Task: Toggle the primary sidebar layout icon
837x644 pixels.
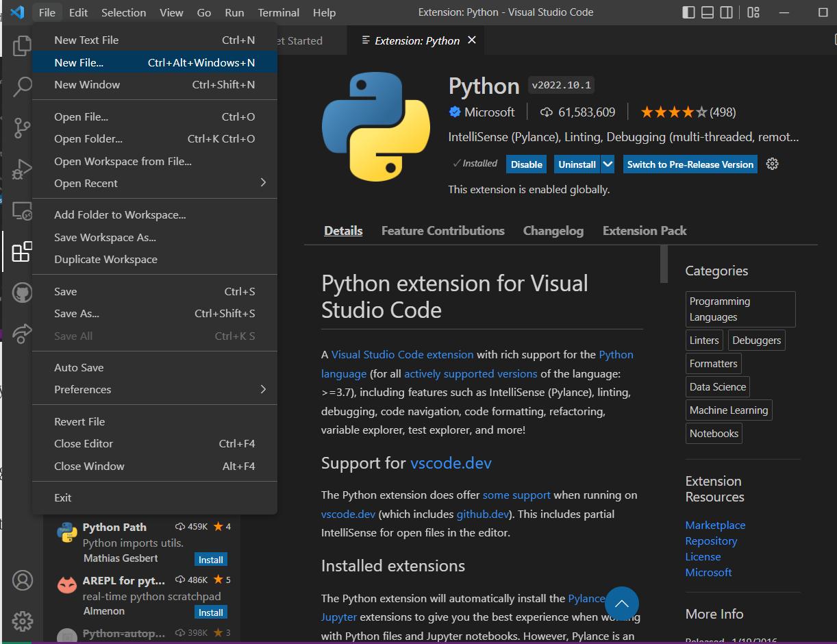Action: pyautogui.click(x=688, y=12)
